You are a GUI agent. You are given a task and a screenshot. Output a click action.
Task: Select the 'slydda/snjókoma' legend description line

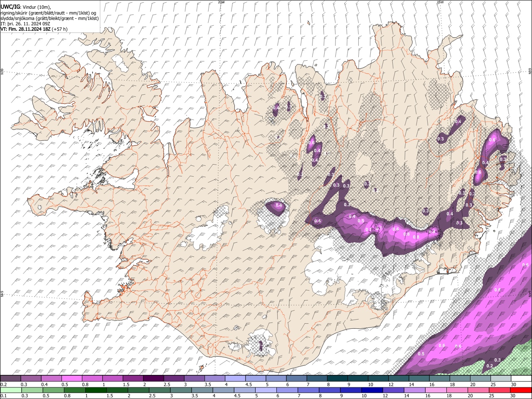click(49, 18)
